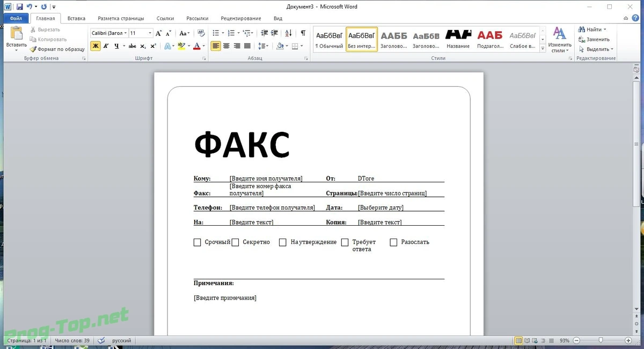Image resolution: width=644 pixels, height=349 pixels.
Task: Expand the styles gallery more arrow
Action: (x=543, y=49)
